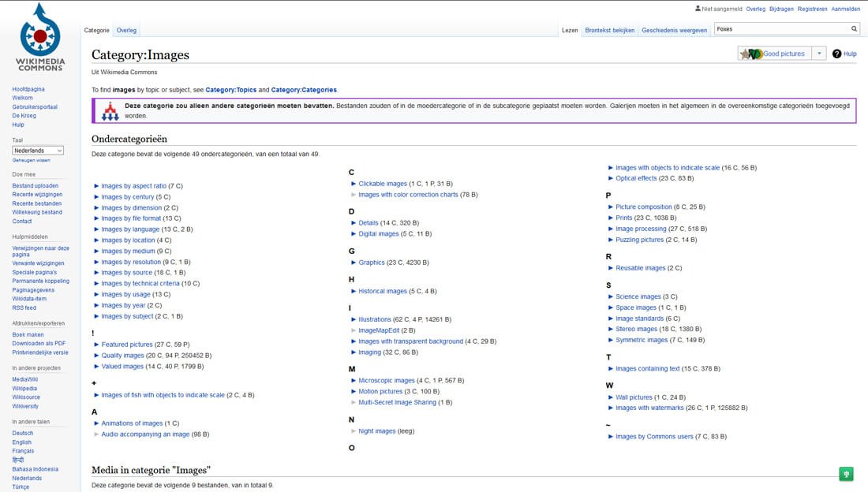Open the Night images category link
Viewport: 868px width, 492px height.
tap(376, 430)
